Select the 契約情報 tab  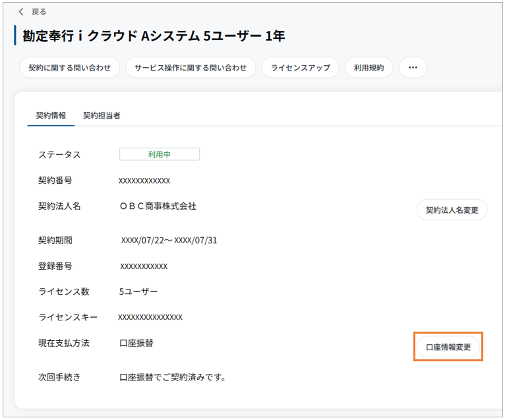click(51, 115)
